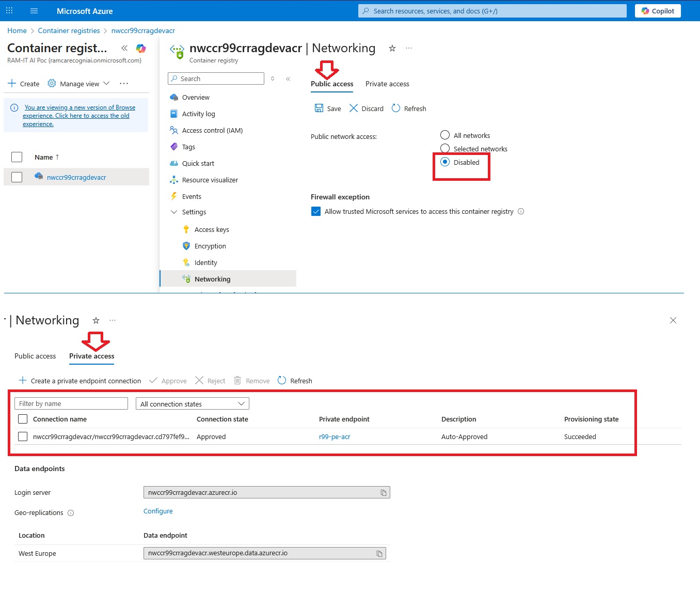This screenshot has height=609, width=700.
Task: Open the Manage view menu
Action: 78,83
